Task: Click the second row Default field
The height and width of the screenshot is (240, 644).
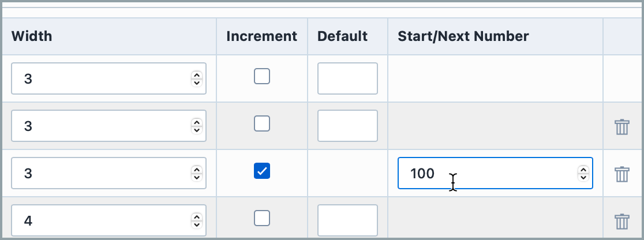Action: (x=347, y=126)
